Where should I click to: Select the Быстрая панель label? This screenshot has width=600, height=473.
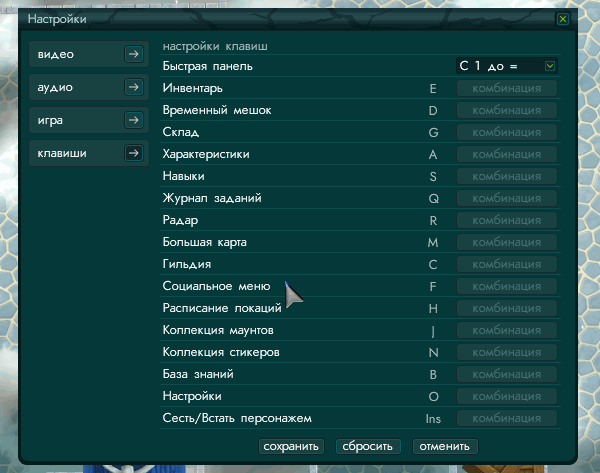click(207, 66)
